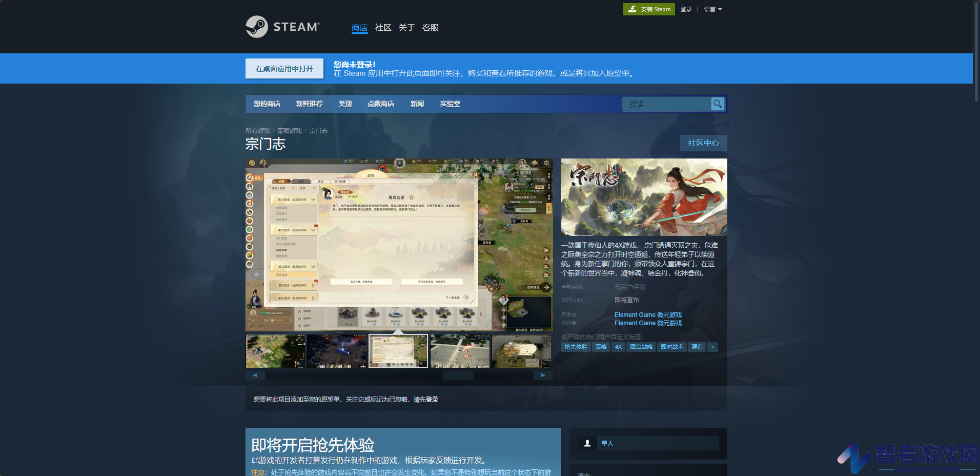Open the 商店 store menu
980x476 pixels.
359,28
